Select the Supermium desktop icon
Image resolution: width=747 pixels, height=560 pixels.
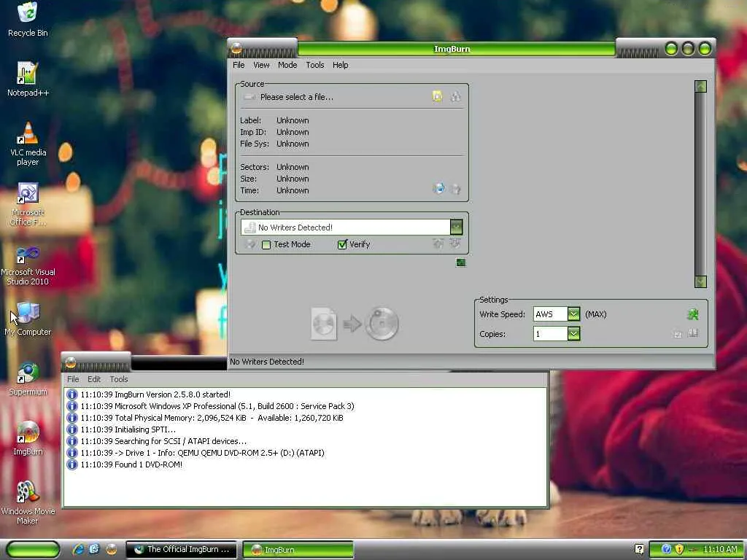[x=28, y=379]
